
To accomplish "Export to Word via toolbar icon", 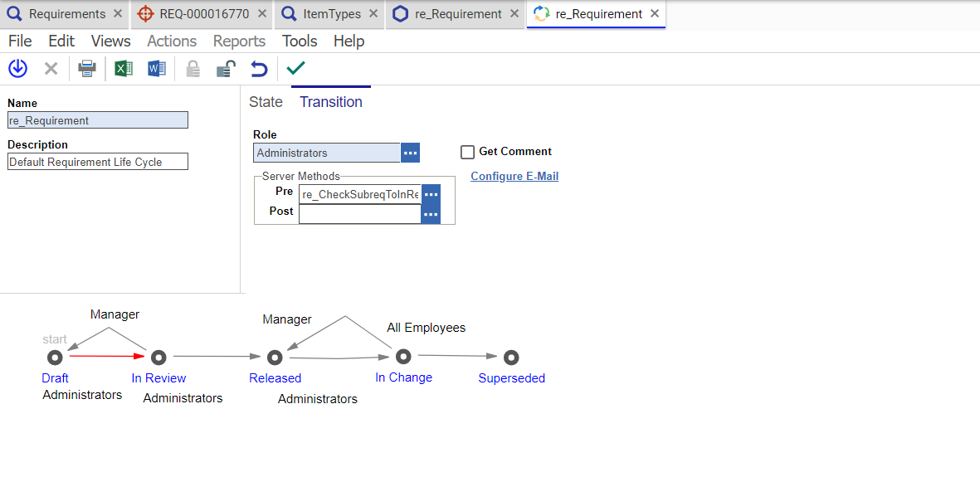I will point(156,69).
